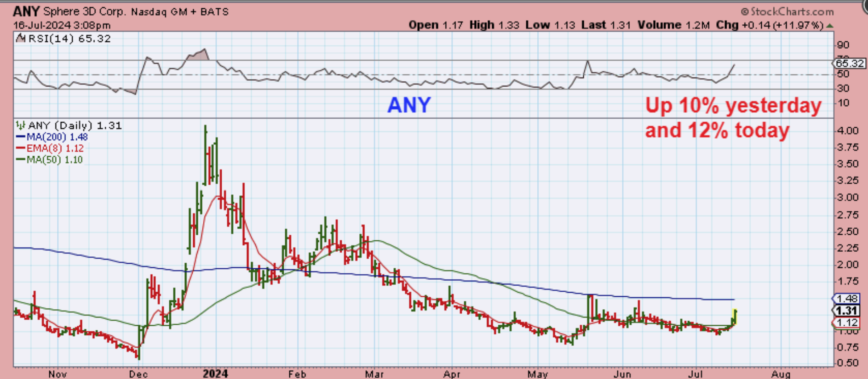868x379 pixels.
Task: Click the yellow-highlighted latest price bar
Action: [x=735, y=317]
